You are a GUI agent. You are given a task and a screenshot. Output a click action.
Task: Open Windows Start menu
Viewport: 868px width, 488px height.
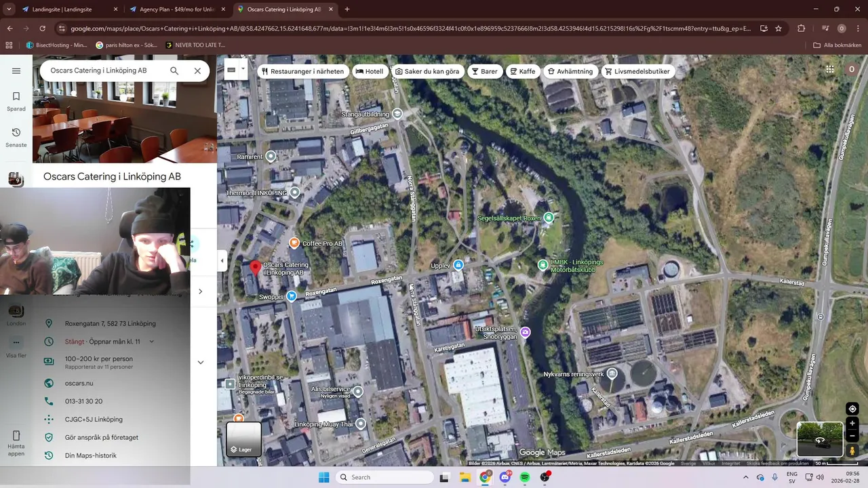(x=324, y=477)
